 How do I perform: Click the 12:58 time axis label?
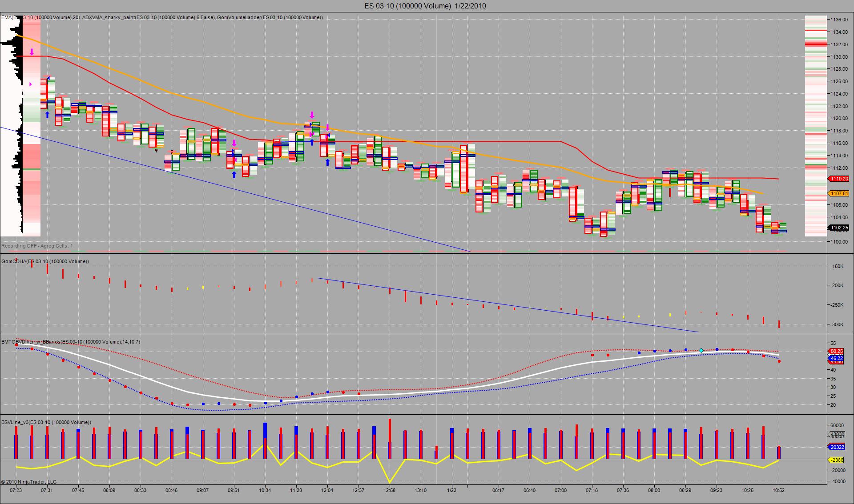tap(390, 490)
